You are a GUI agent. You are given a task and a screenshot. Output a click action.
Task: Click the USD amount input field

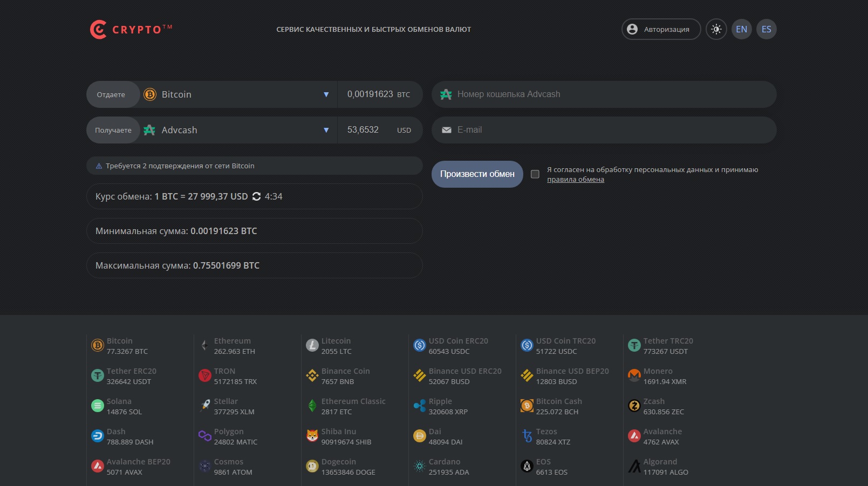pos(380,130)
